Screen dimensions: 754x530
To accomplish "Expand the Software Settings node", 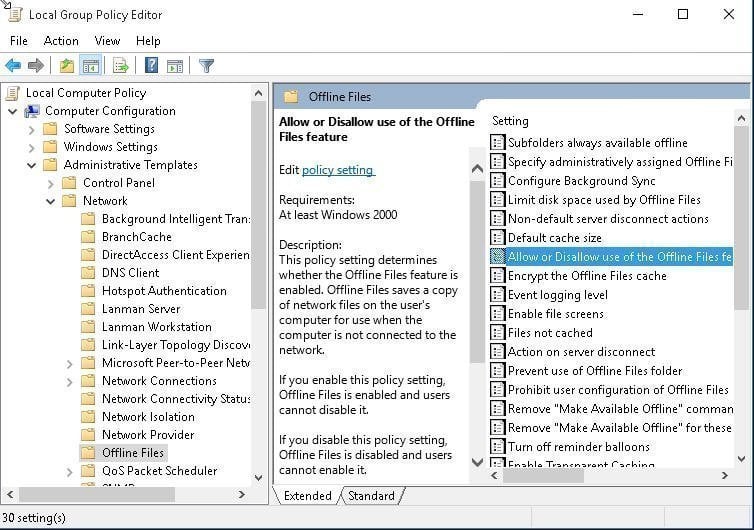I will (31, 130).
